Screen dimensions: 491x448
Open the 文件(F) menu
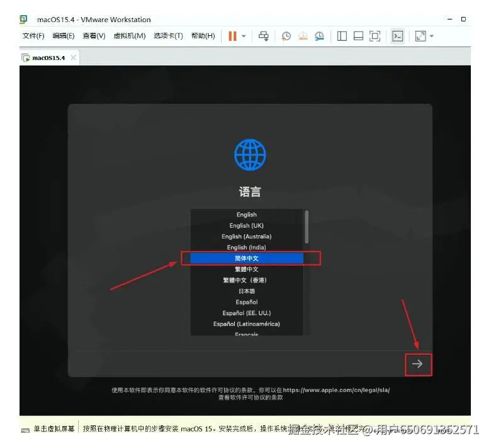(33, 36)
